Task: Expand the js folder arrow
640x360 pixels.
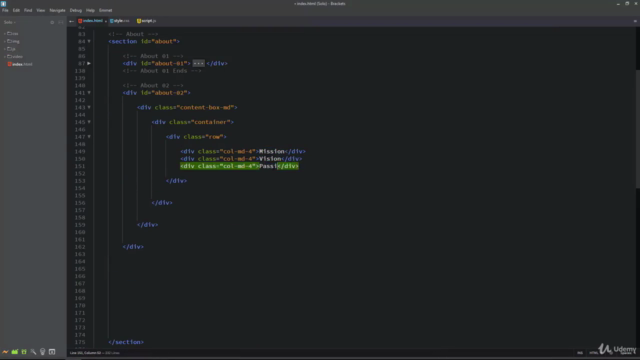Action: 4,49
